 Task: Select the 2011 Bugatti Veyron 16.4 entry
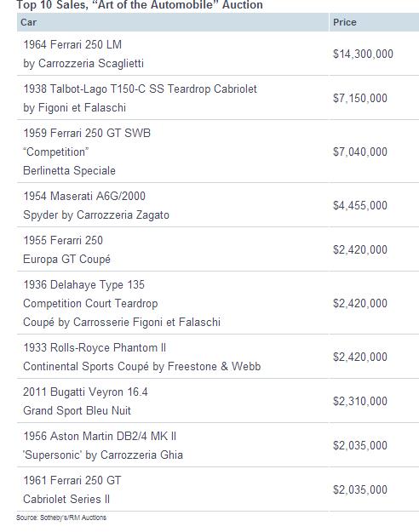tap(218, 400)
